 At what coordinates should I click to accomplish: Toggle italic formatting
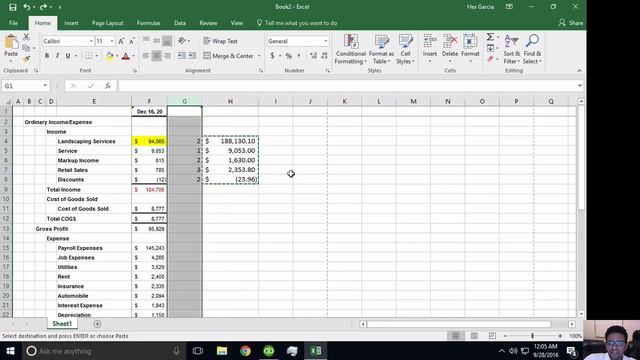(x=57, y=56)
